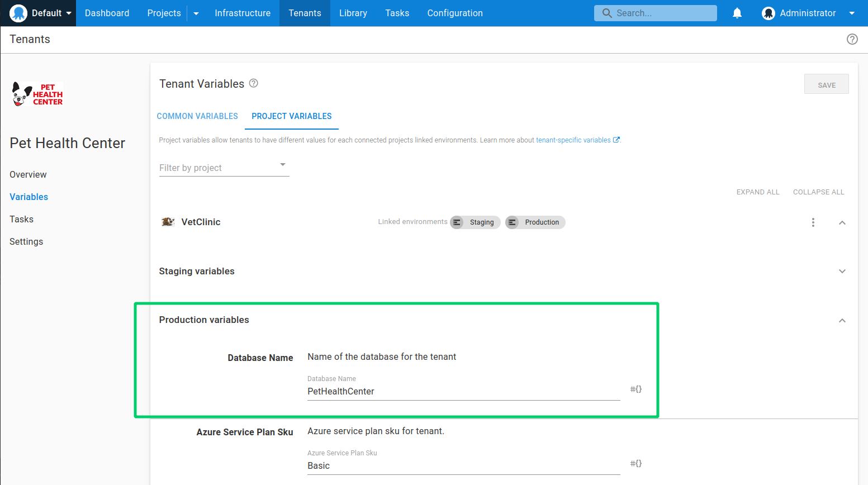Click the VetClinic project logo icon
This screenshot has width=868, height=485.
(x=168, y=221)
